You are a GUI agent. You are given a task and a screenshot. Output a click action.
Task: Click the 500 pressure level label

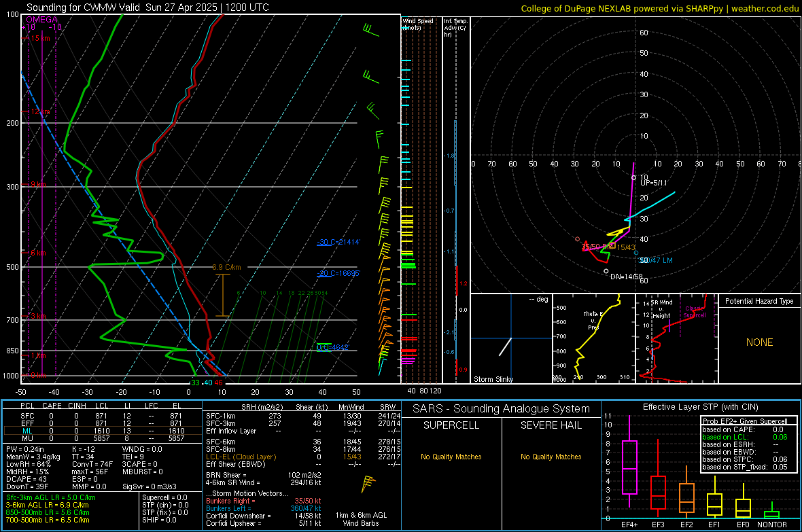click(12, 267)
